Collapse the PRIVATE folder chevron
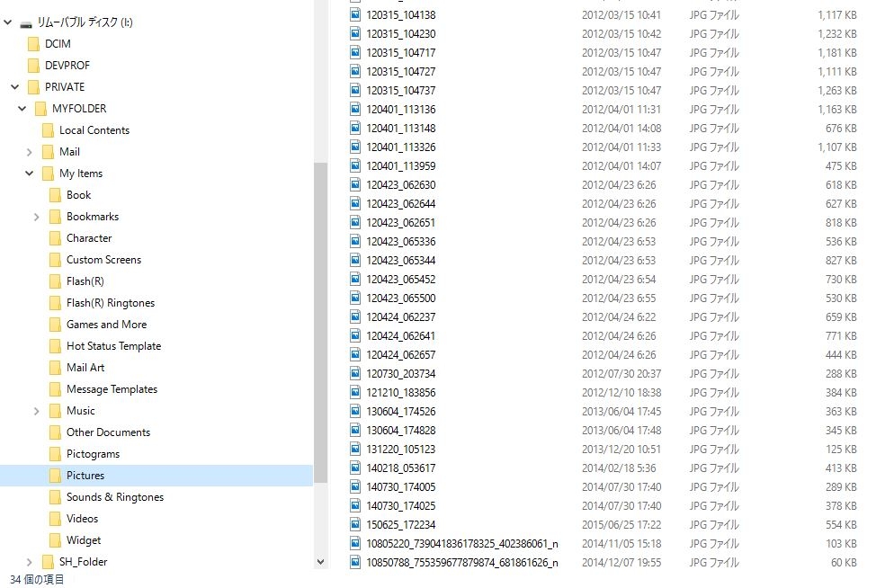 pos(15,87)
